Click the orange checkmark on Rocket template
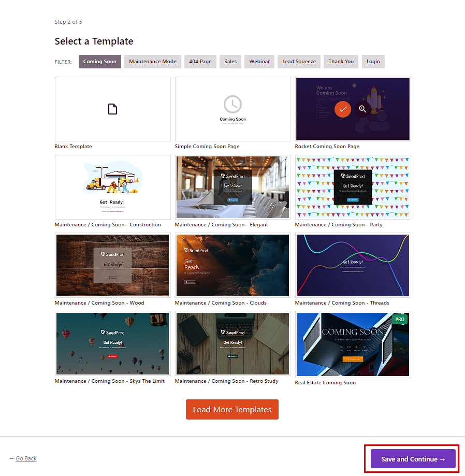This screenshot has height=476, width=465. 343,109
